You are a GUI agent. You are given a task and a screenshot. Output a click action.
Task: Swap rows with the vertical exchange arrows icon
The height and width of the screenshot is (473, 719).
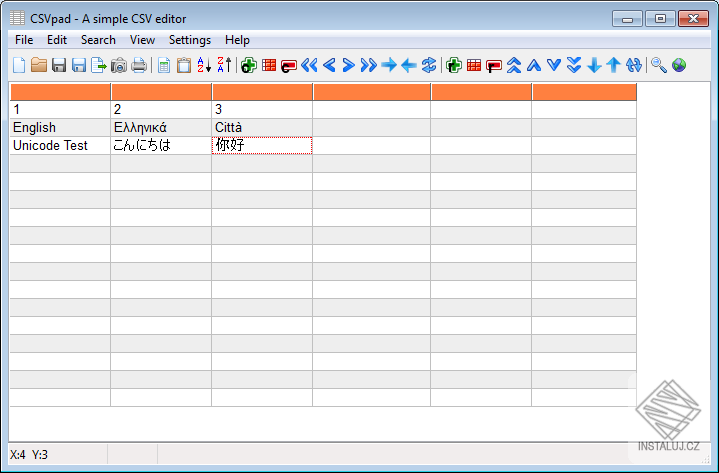pos(634,65)
